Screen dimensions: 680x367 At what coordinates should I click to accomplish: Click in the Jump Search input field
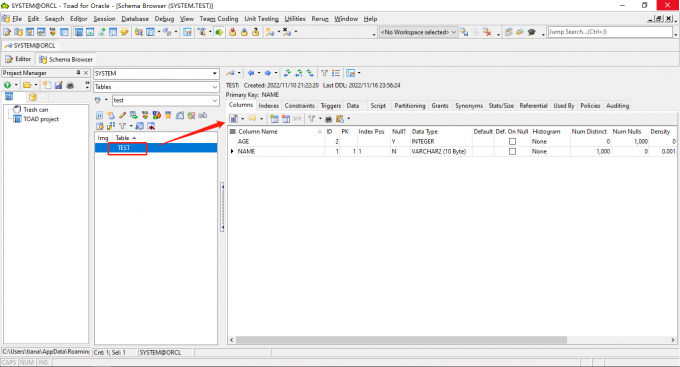pos(610,32)
